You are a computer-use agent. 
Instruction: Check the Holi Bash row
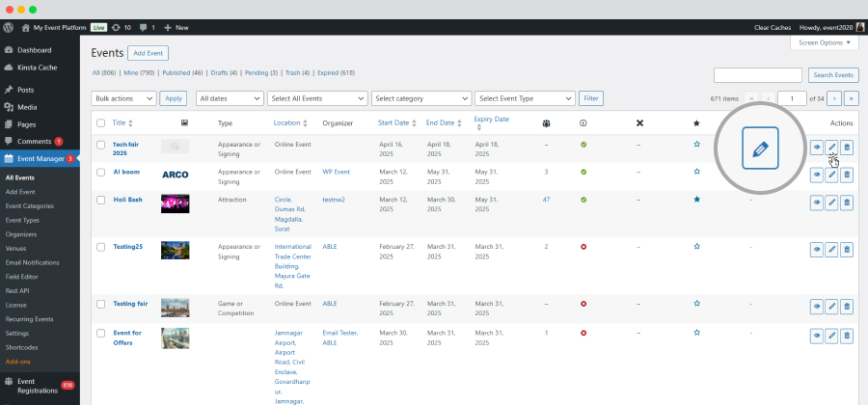(x=100, y=200)
